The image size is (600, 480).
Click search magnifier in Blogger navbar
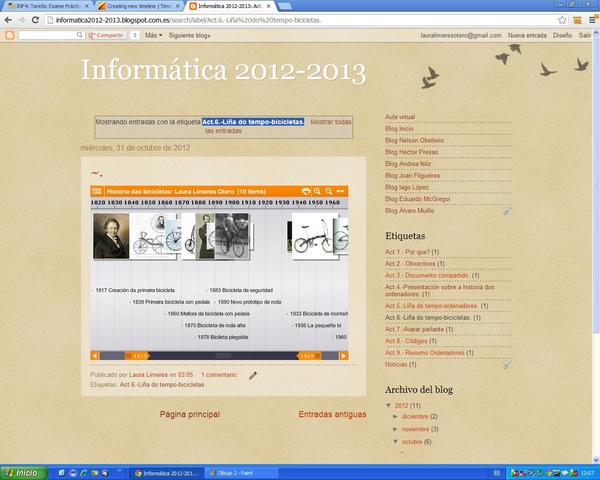click(x=80, y=35)
